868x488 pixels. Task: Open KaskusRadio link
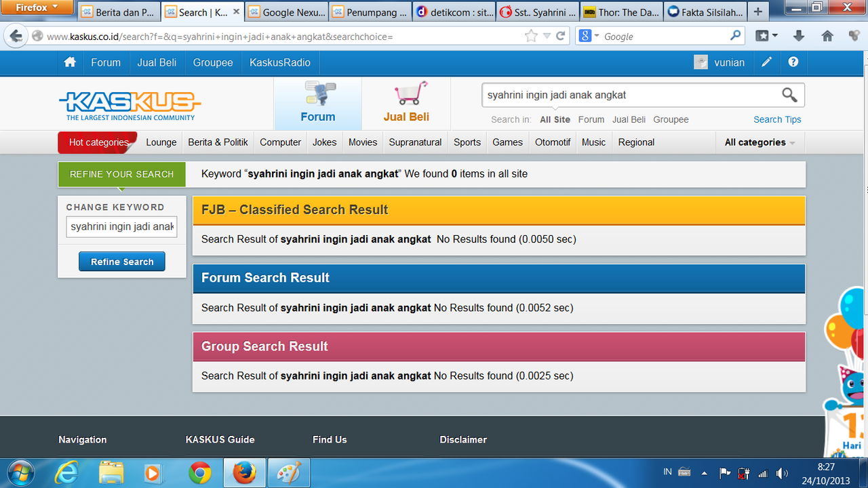pos(280,62)
